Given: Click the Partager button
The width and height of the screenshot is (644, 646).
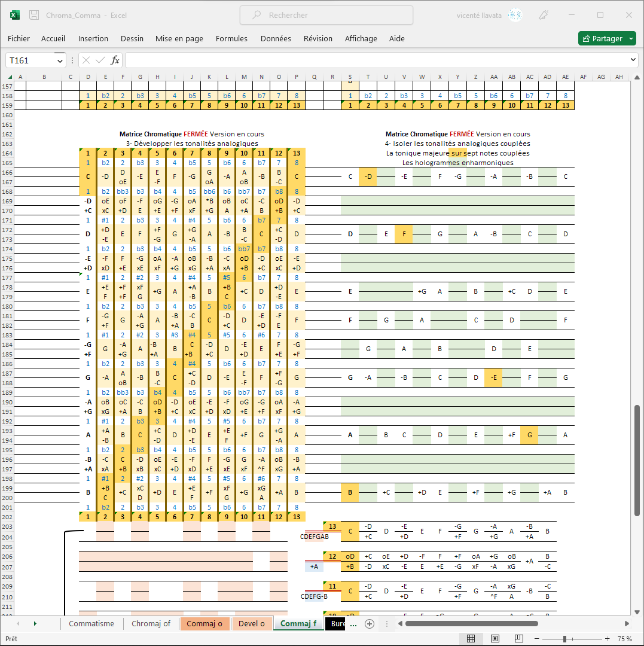Looking at the screenshot, I should pyautogui.click(x=603, y=38).
